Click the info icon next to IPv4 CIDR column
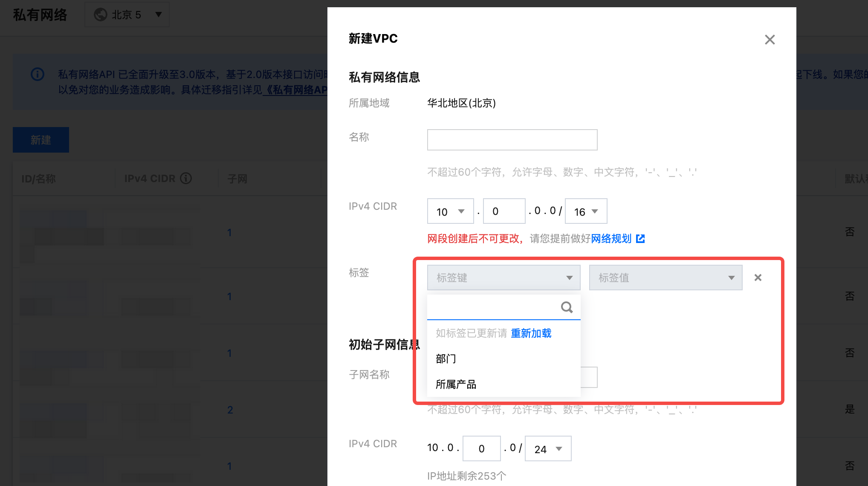868x486 pixels. point(186,178)
